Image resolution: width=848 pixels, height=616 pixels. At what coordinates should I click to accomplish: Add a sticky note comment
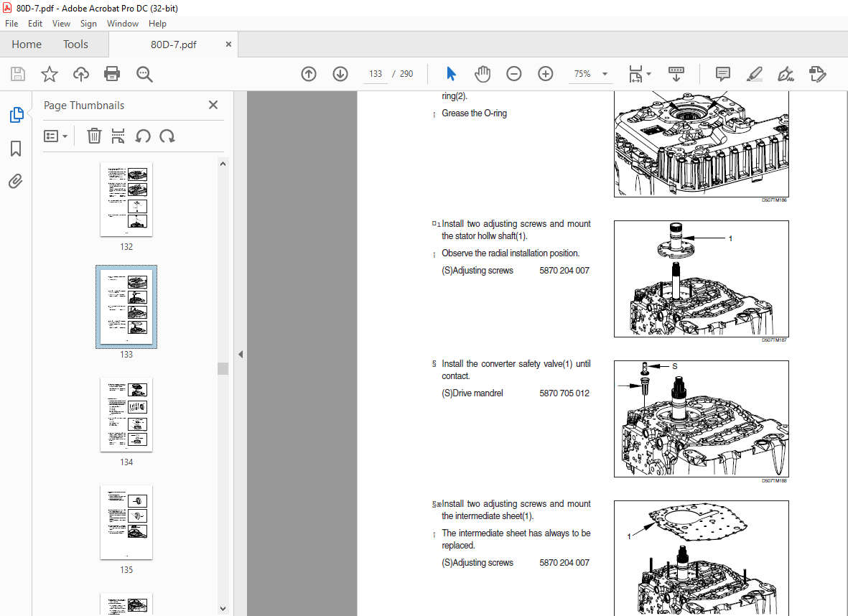click(x=722, y=74)
